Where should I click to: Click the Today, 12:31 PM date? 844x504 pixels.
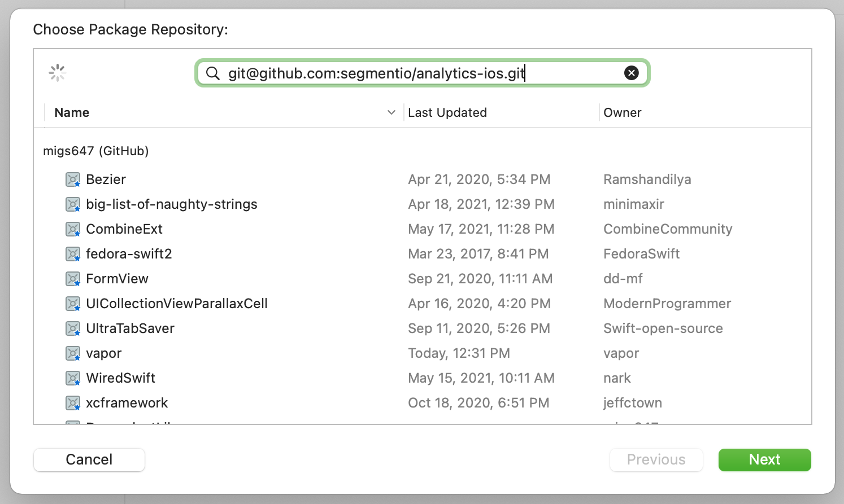tap(459, 353)
